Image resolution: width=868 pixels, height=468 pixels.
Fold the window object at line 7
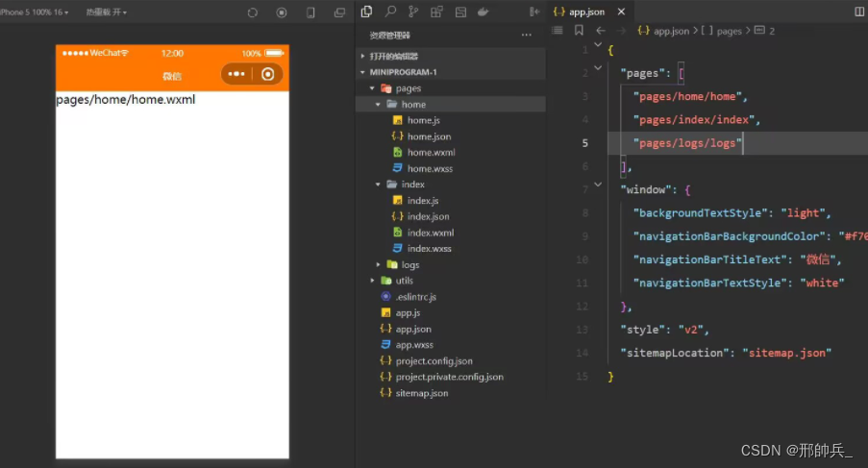pyautogui.click(x=598, y=185)
